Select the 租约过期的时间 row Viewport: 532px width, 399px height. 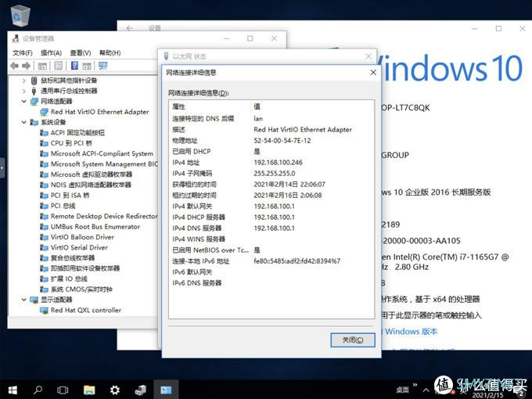point(271,195)
